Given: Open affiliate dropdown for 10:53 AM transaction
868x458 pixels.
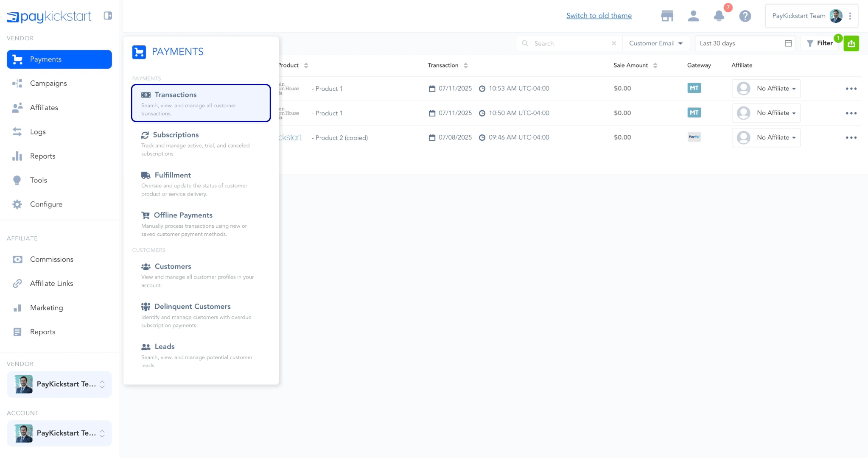Looking at the screenshot, I should click(766, 89).
